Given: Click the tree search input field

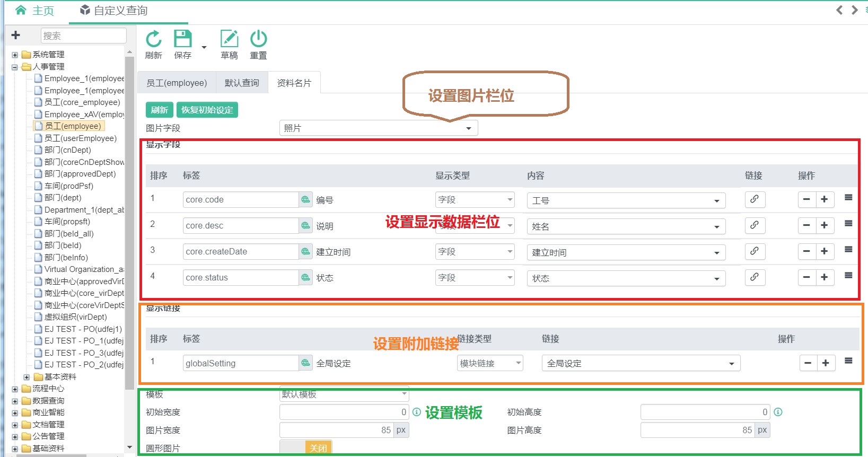Looking at the screenshot, I should pos(84,36).
